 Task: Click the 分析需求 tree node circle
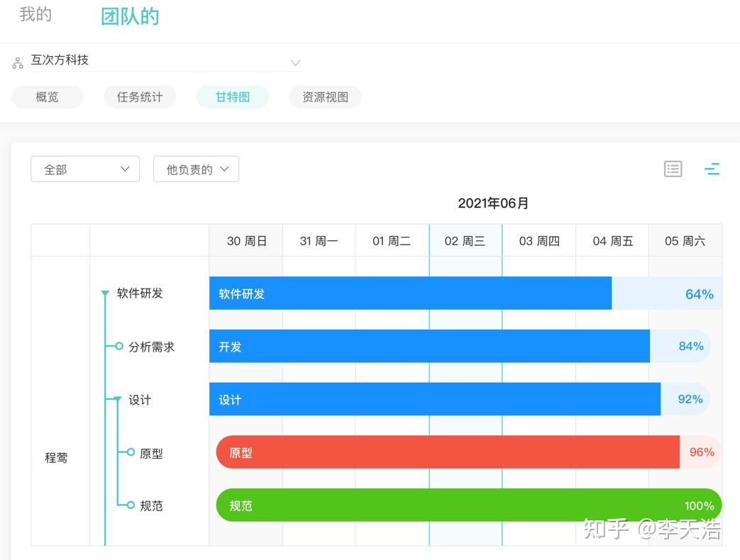coord(119,346)
